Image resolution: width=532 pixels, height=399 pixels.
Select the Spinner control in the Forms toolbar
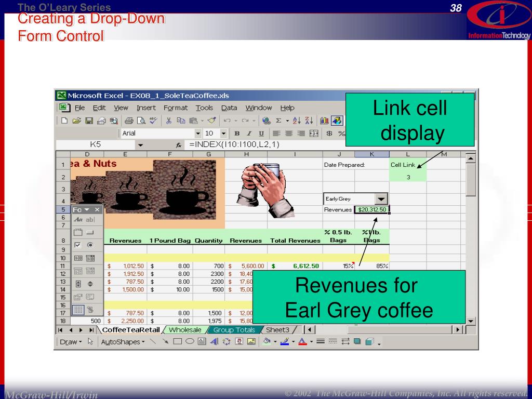90,284
